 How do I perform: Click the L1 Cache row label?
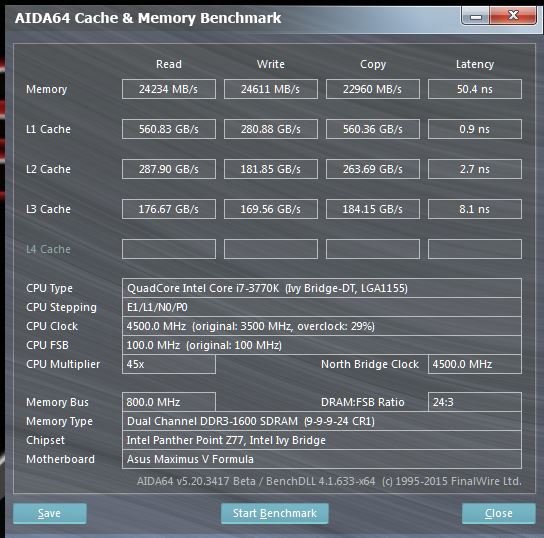(48, 129)
